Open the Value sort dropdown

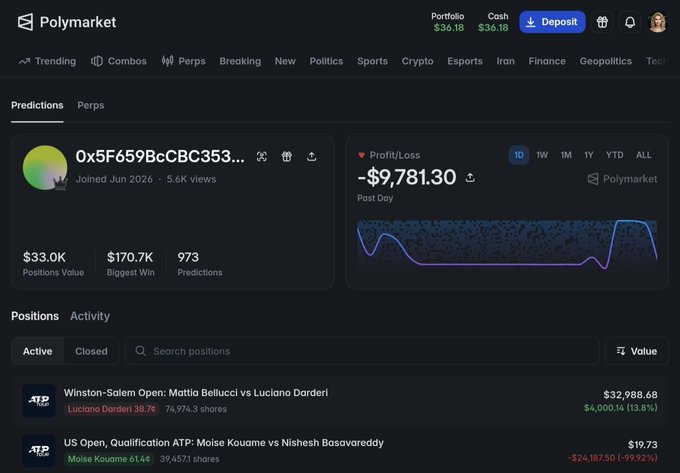637,351
